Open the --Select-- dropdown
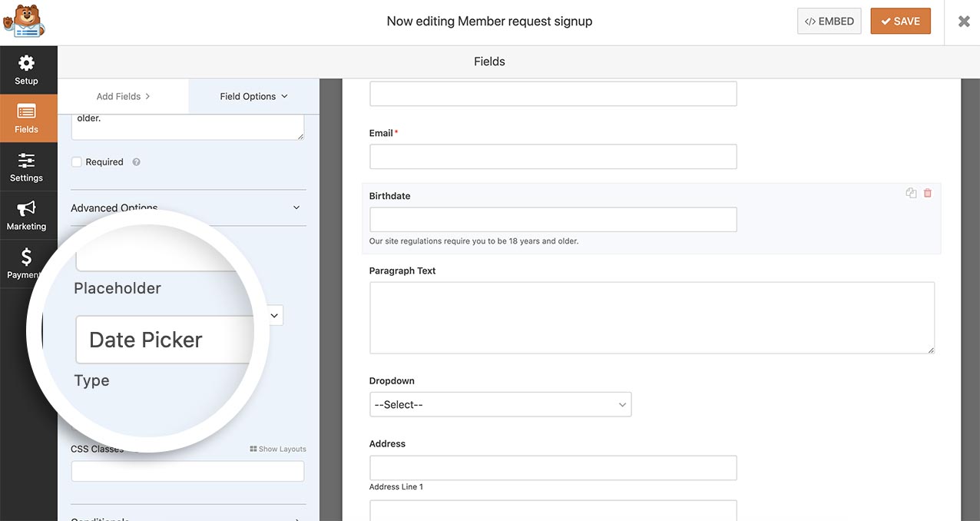The height and width of the screenshot is (521, 980). pos(501,404)
